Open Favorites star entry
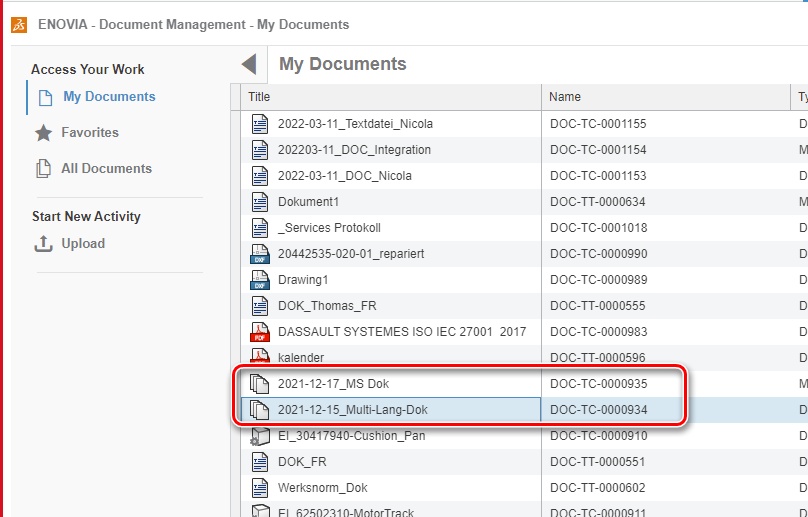Viewport: 808px width, 517px height. (x=89, y=132)
